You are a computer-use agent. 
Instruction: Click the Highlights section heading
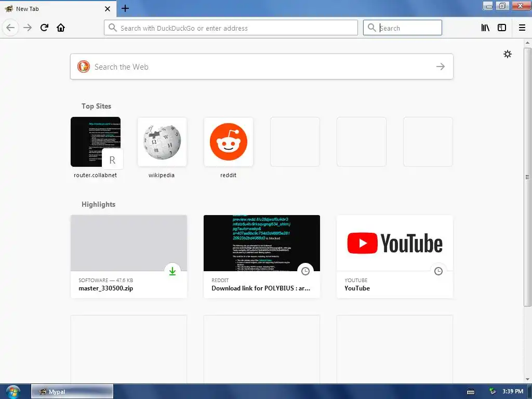coord(98,204)
